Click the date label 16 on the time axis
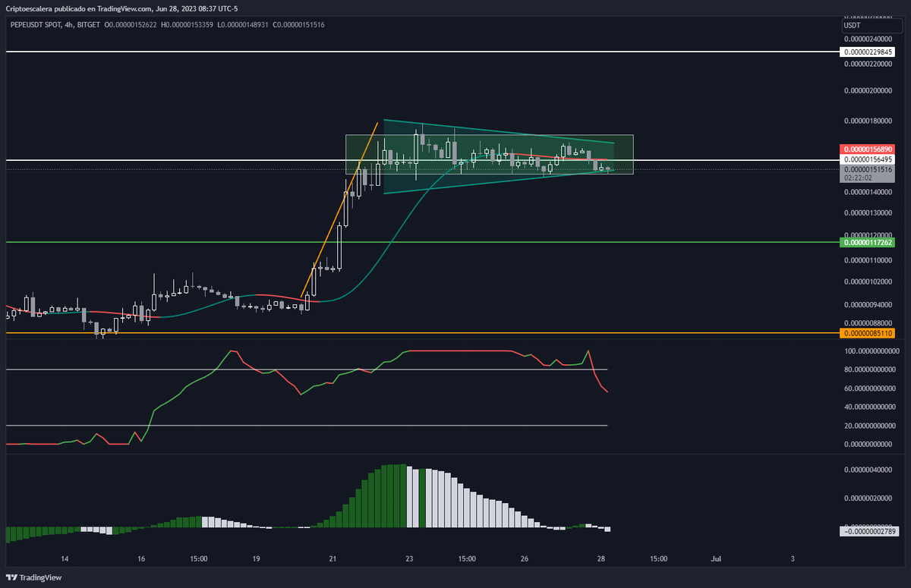Image resolution: width=911 pixels, height=588 pixels. [141, 559]
